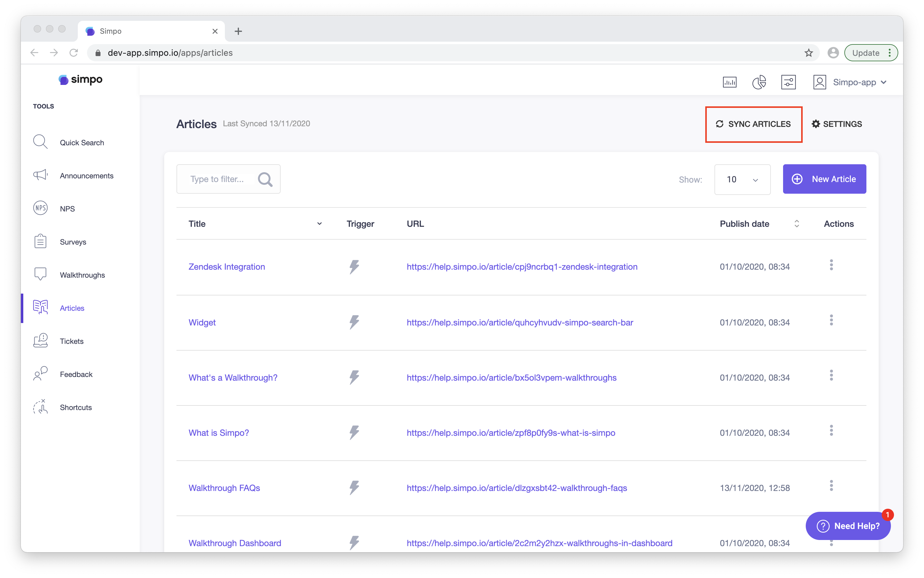Click trigger bolt for Widget row
Viewport: 924px width, 578px height.
point(354,322)
